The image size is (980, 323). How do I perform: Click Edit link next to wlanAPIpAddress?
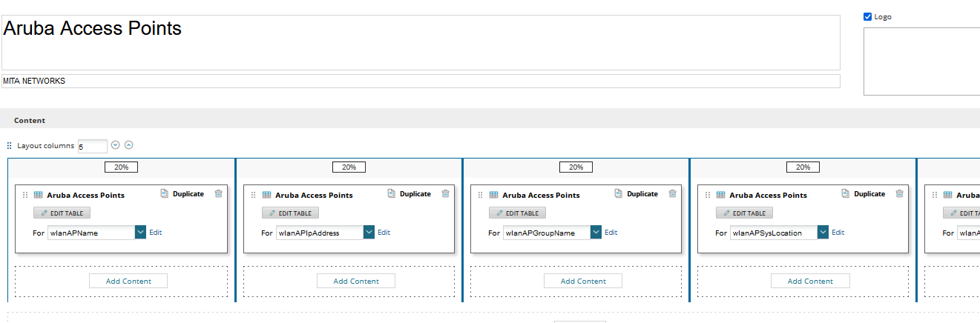(384, 232)
